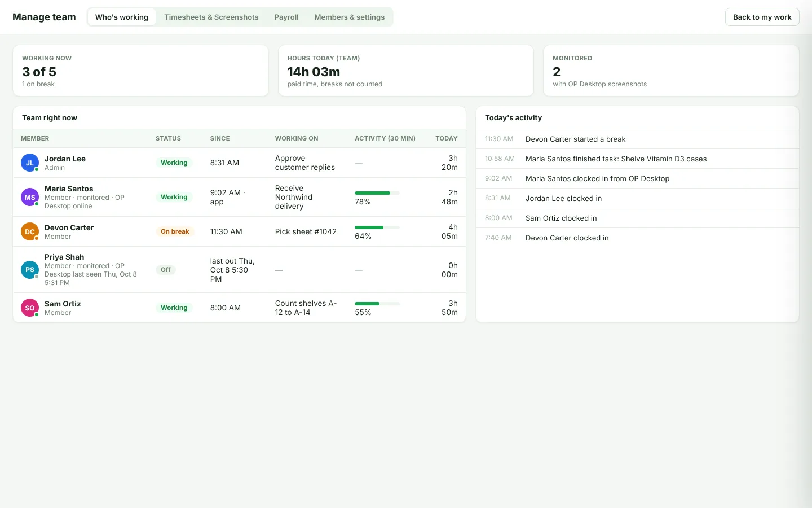Click the Back to my work button
This screenshot has width=812, height=508.
point(762,17)
